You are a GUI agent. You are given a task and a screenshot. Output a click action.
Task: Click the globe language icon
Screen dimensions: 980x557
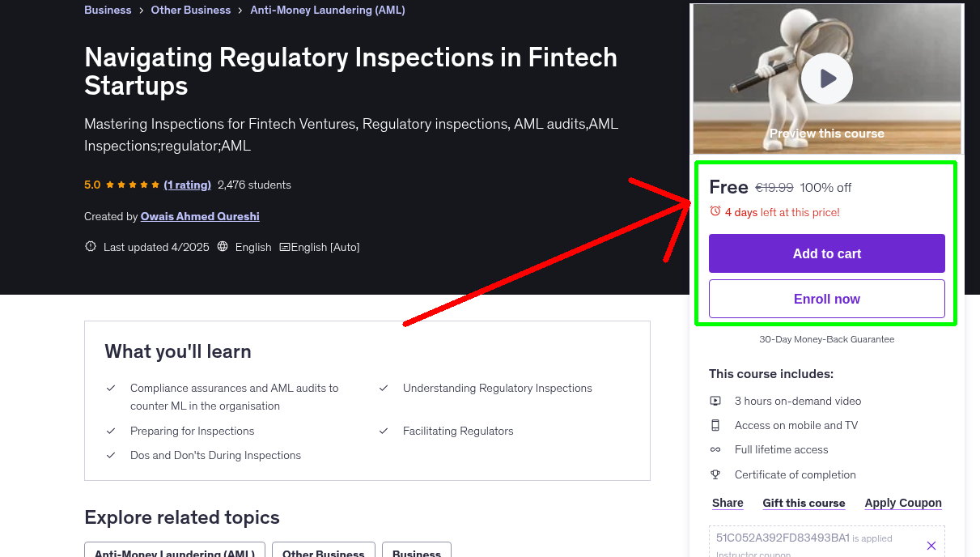click(x=223, y=247)
